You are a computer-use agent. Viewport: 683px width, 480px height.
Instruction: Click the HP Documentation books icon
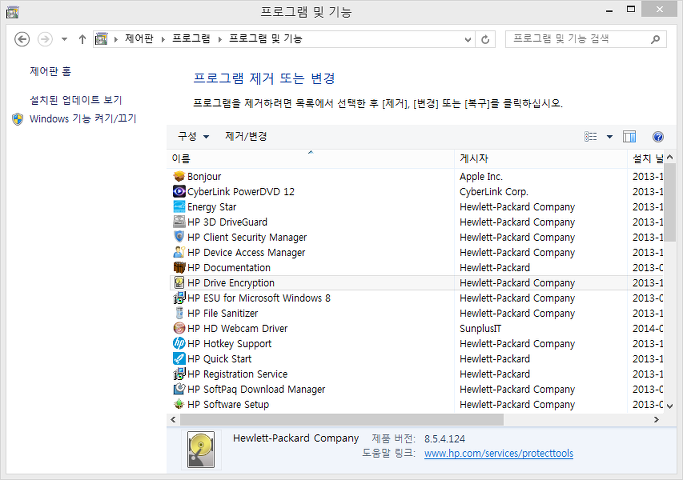(179, 267)
